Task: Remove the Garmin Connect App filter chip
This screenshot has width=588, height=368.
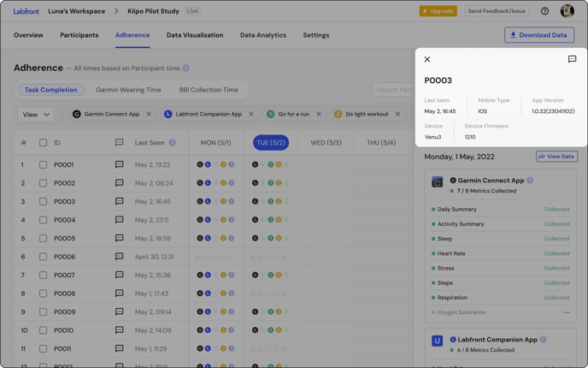Action: click(149, 114)
